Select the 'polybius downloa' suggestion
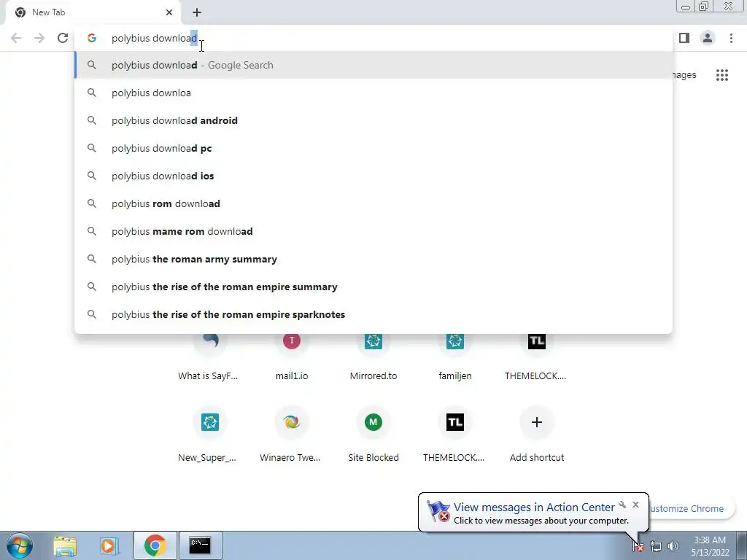 (373, 93)
